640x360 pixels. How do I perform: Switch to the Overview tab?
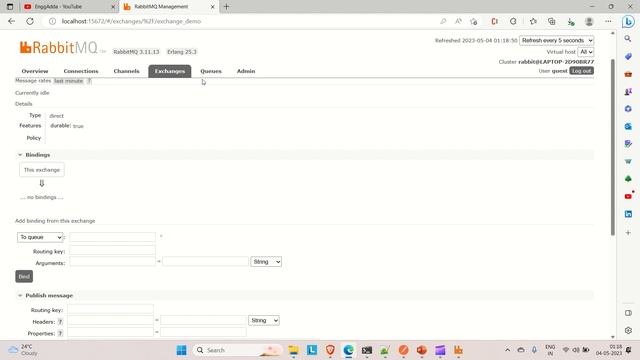(x=35, y=71)
